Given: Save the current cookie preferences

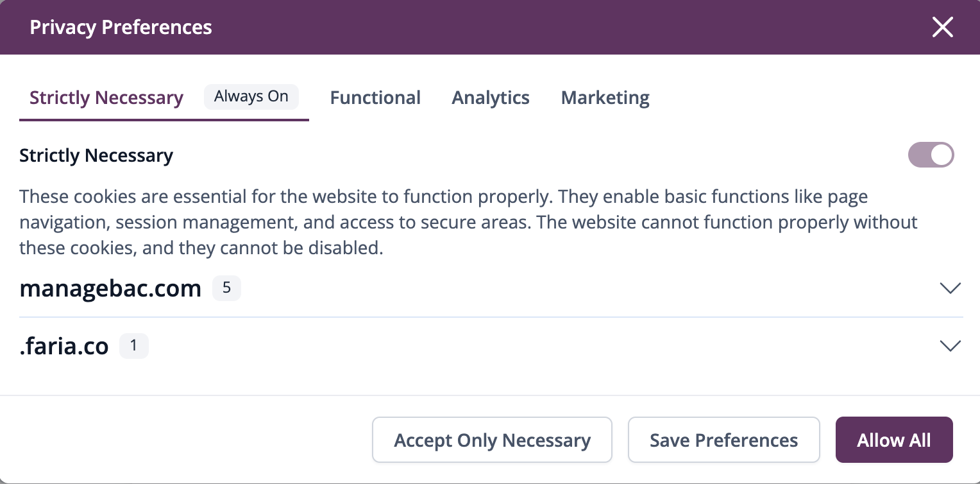Looking at the screenshot, I should (x=723, y=440).
